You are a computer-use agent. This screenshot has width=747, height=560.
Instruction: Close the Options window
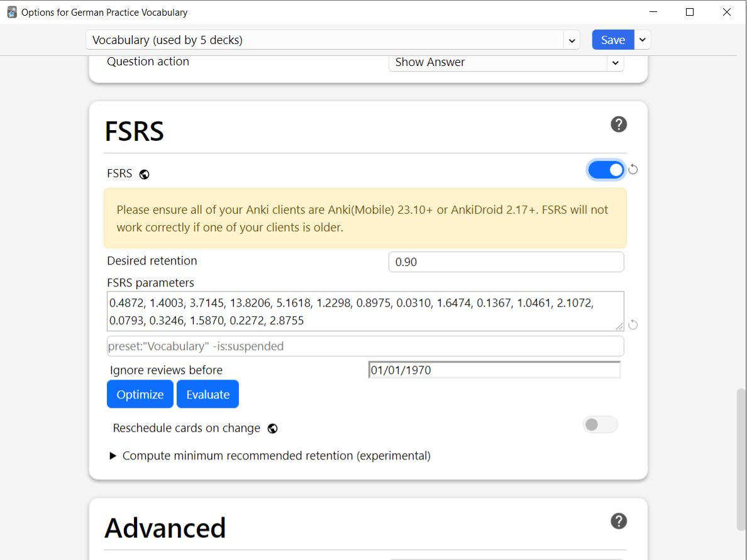tap(726, 12)
